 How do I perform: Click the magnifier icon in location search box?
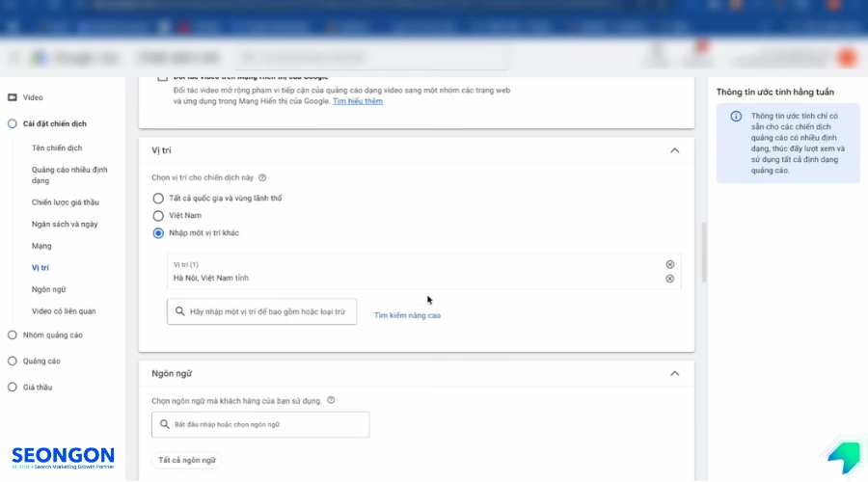pos(180,311)
